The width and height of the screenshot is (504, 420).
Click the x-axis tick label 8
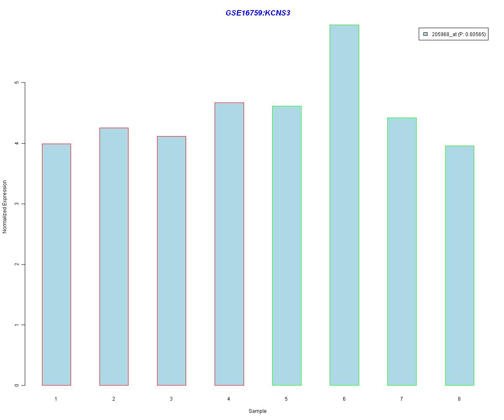point(459,399)
